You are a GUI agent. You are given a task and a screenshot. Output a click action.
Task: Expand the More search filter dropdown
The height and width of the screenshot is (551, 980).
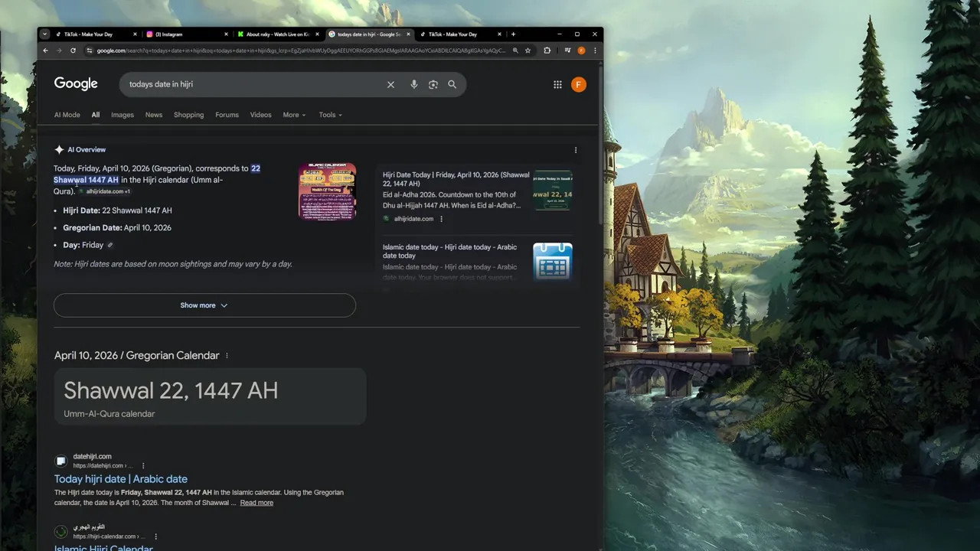pos(294,115)
